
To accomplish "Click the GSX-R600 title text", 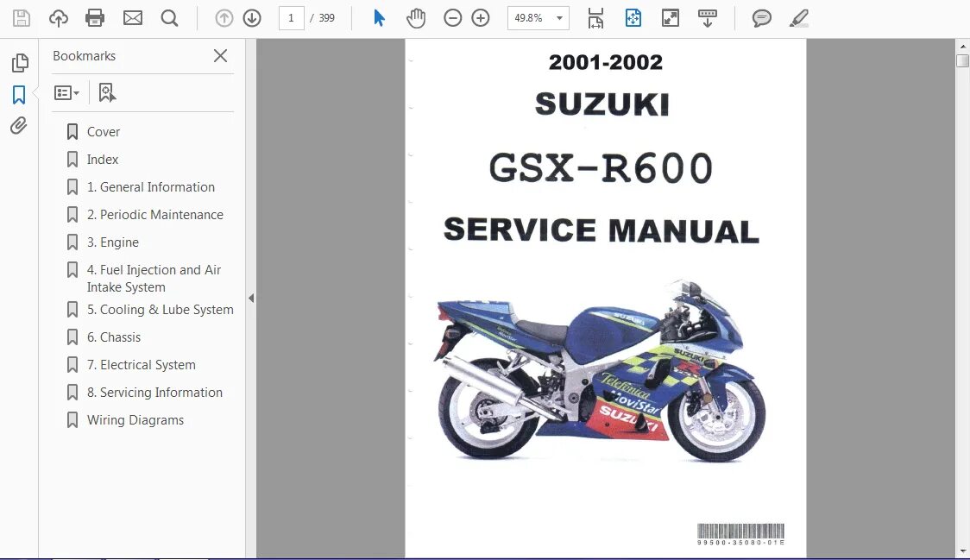I will [x=601, y=168].
